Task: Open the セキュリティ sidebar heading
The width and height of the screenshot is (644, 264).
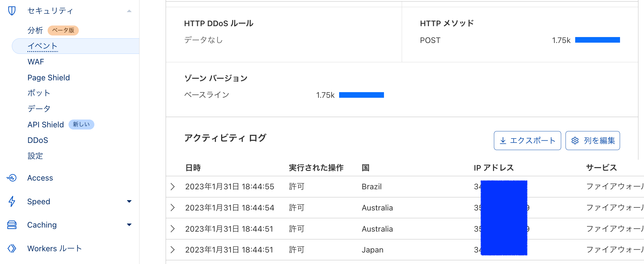Action: pos(50,11)
